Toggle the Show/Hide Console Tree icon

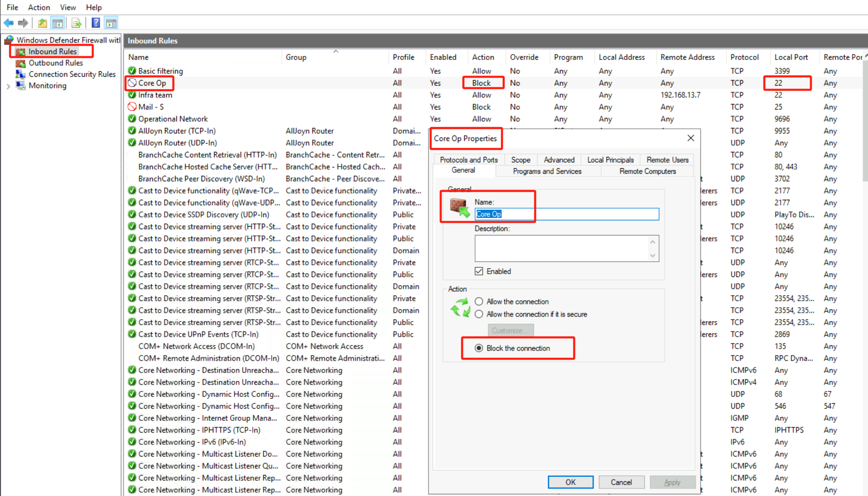[58, 23]
